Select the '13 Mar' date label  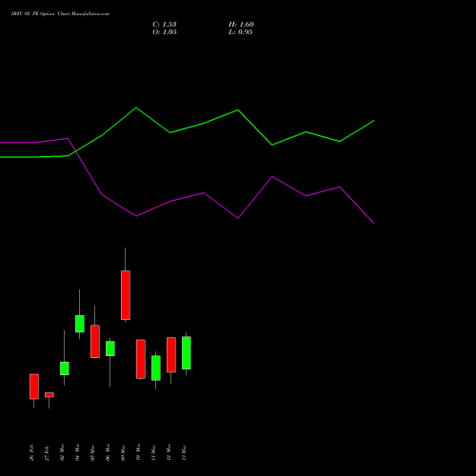pyautogui.click(x=184, y=452)
